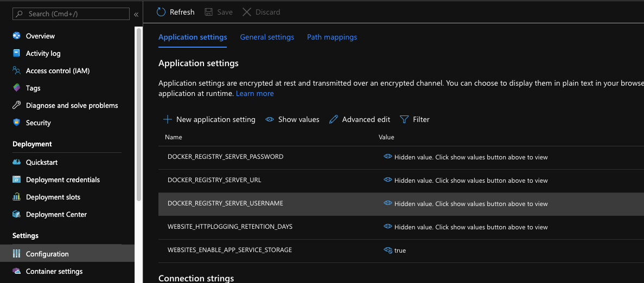Hide the WEBSITES_ENABLE_APP_SERVICE_STORAGE value
The image size is (644, 283).
pos(388,250)
